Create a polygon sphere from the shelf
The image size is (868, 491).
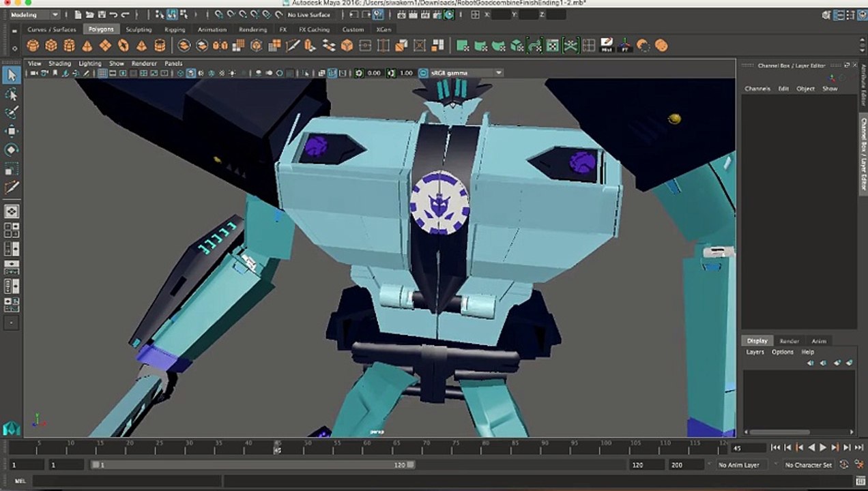tap(33, 46)
